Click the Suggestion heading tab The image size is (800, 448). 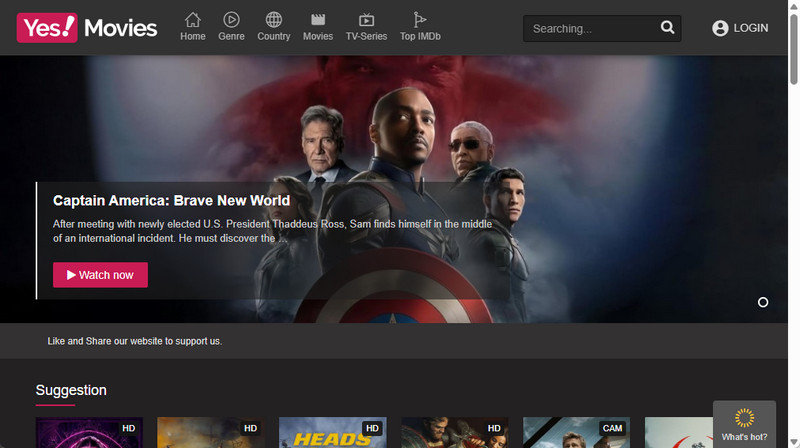tap(71, 390)
